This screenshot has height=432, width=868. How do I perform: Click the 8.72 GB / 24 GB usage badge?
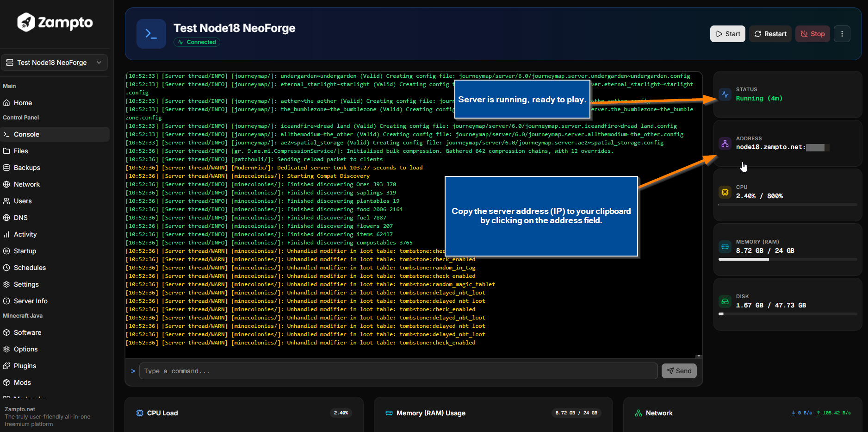pyautogui.click(x=577, y=413)
